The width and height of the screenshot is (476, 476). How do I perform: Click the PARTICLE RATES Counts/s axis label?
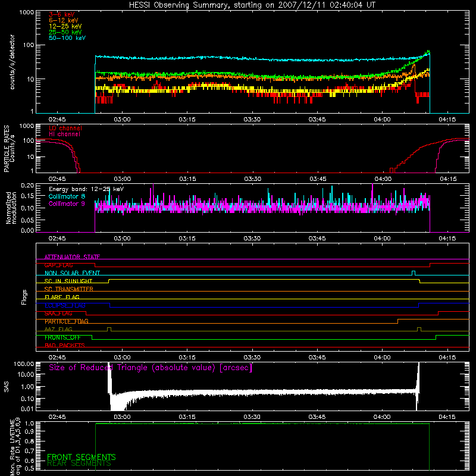(9, 149)
